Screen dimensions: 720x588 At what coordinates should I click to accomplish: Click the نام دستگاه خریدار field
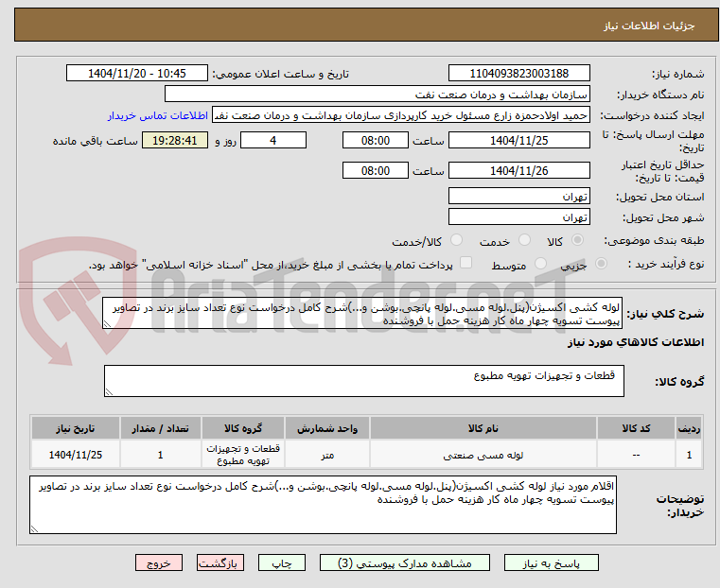pyautogui.click(x=378, y=94)
